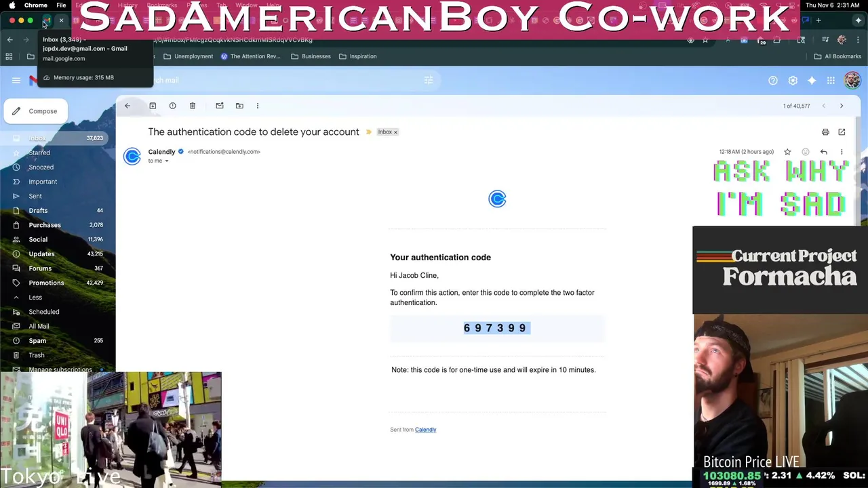This screenshot has height=488, width=868.
Task: Open Apple menu
Action: [x=12, y=5]
